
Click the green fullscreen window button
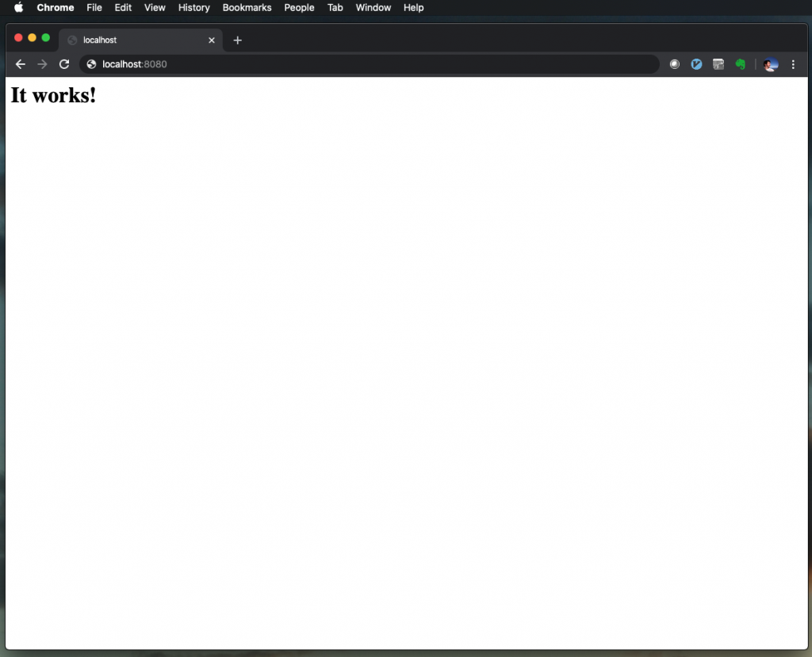click(45, 38)
